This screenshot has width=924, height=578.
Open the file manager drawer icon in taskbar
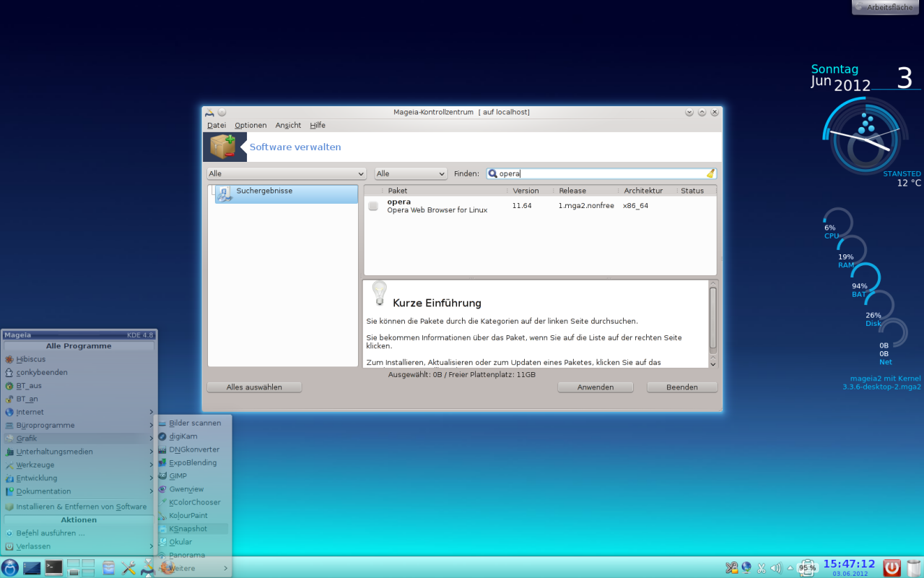(x=108, y=568)
